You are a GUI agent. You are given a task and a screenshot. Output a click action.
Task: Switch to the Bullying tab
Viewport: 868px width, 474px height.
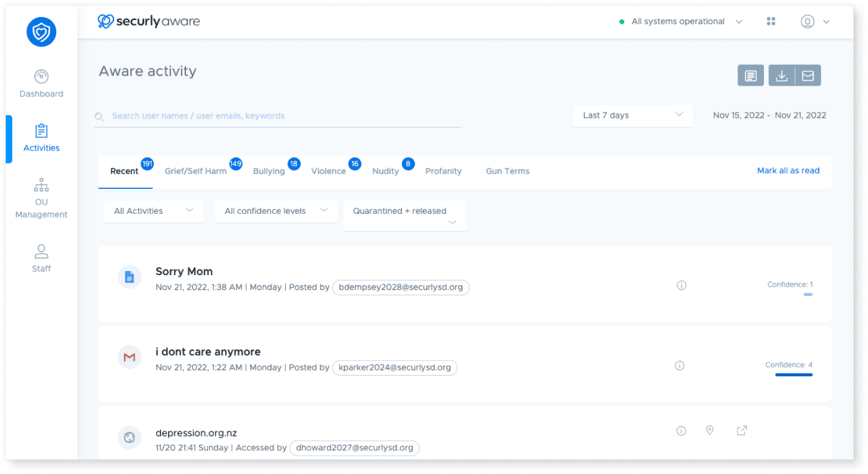tap(269, 171)
